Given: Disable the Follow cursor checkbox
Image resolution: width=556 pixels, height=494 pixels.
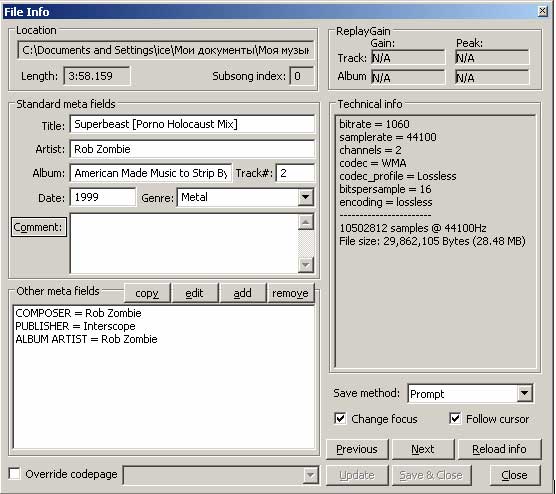Looking at the screenshot, I should click(x=455, y=418).
